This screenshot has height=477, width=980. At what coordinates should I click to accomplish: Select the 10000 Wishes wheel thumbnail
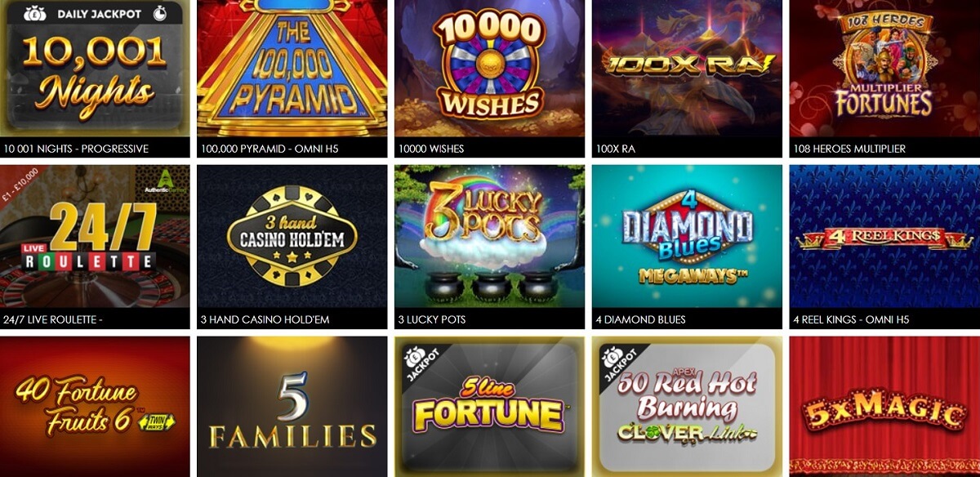[x=489, y=69]
